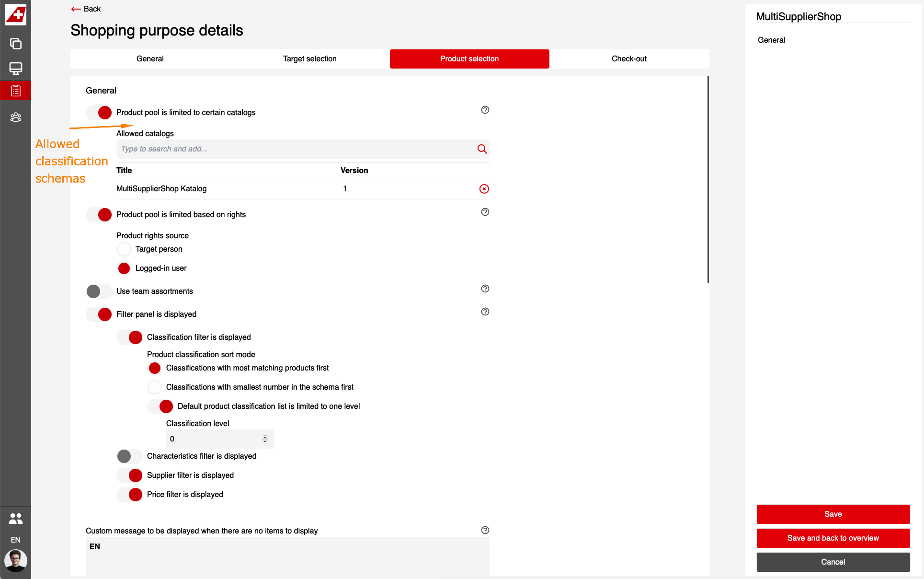Show help for Filter panel is displayed
Image resolution: width=924 pixels, height=579 pixels.
(x=485, y=312)
